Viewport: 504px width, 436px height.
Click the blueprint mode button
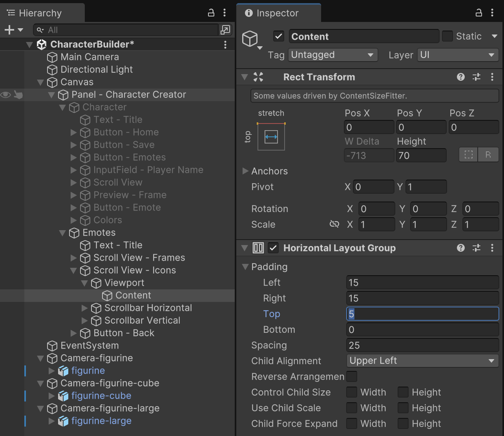pyautogui.click(x=469, y=155)
